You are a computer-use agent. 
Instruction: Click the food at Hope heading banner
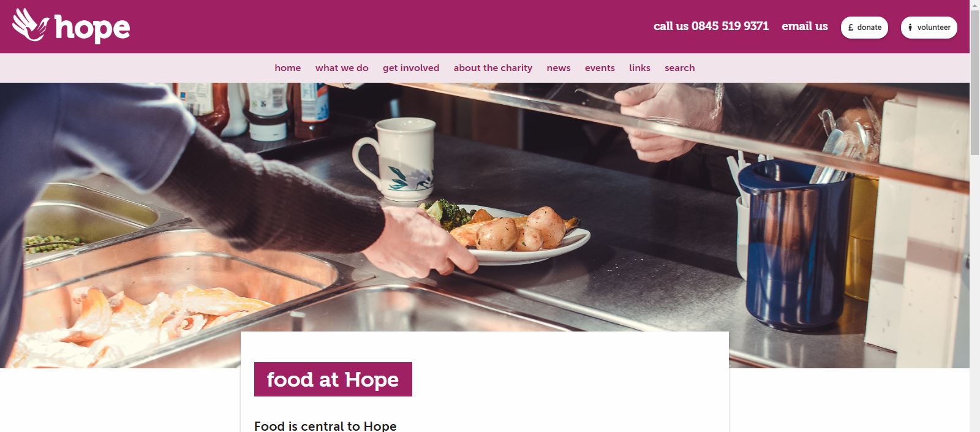tap(333, 379)
